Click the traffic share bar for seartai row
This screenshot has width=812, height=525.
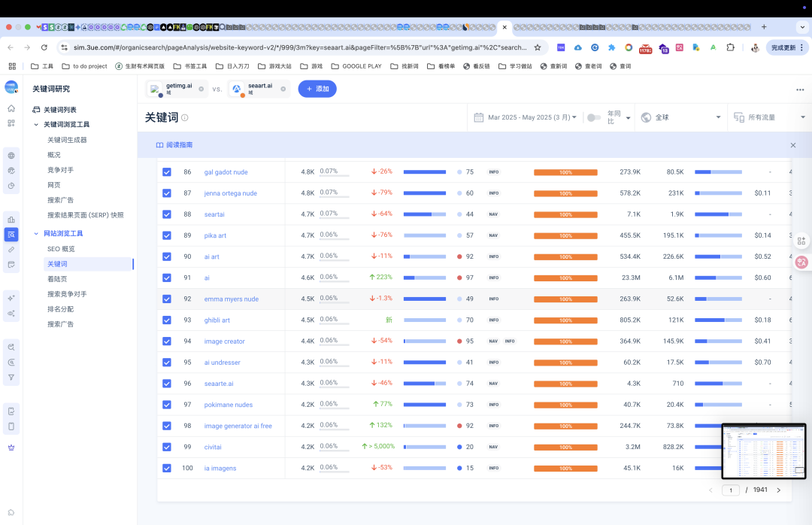[x=425, y=214]
